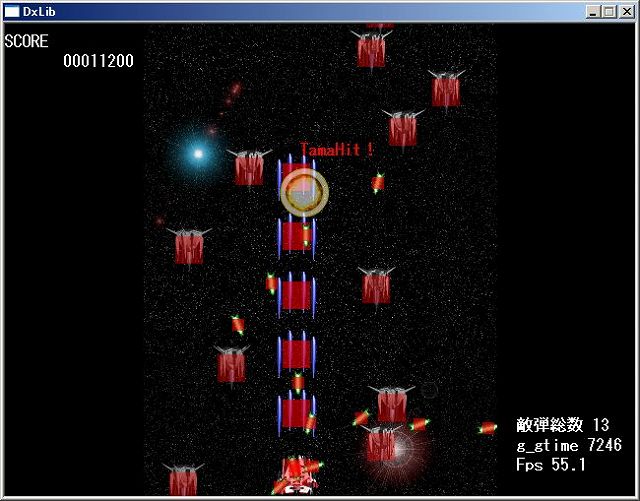
Task: Click the white burst explosion at bottom right
Action: (398, 450)
